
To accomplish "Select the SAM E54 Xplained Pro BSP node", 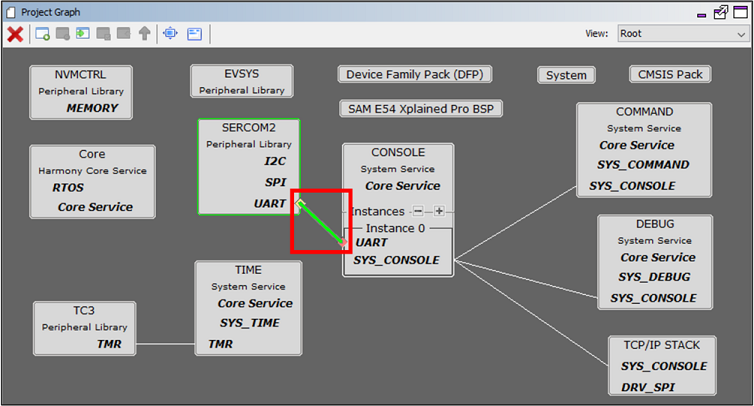I will pos(421,108).
